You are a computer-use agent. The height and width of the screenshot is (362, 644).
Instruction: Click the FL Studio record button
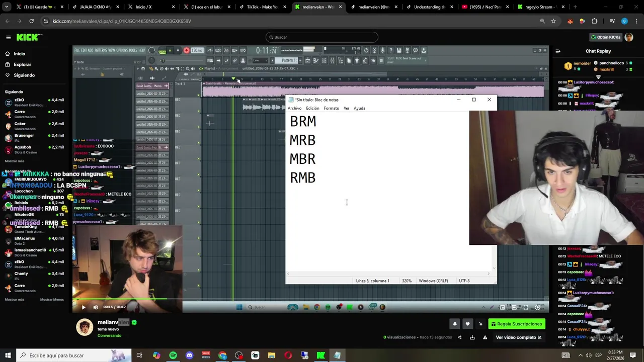(x=186, y=50)
